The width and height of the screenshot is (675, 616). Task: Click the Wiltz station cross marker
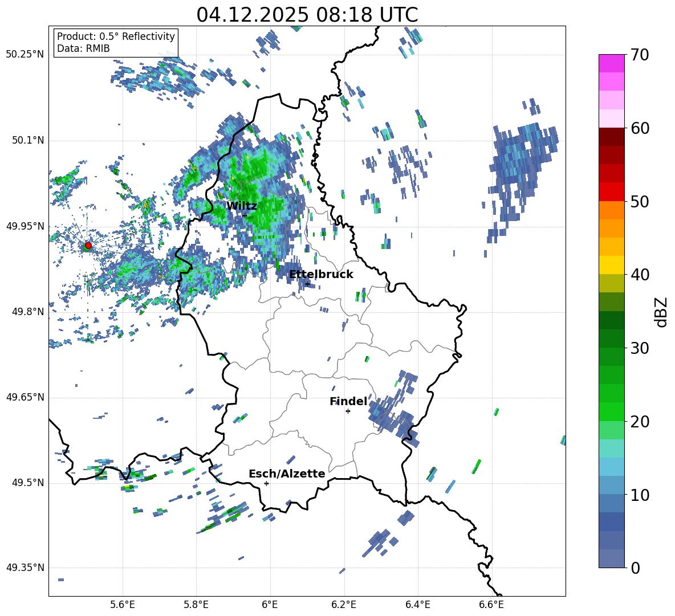[245, 215]
